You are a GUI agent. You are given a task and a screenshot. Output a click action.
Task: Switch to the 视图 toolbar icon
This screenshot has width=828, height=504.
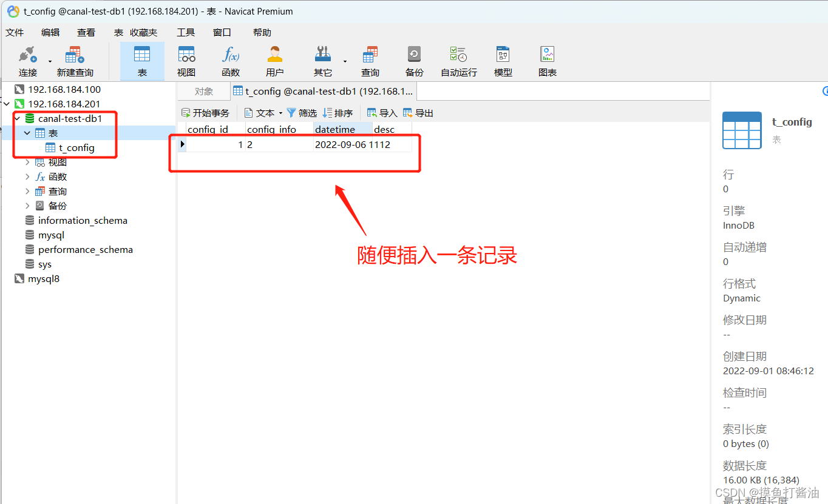click(186, 61)
